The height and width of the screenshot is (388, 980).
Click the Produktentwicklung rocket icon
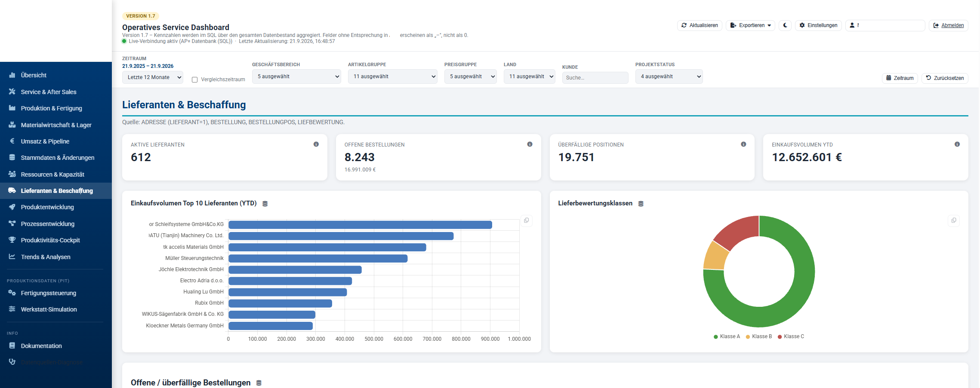pyautogui.click(x=12, y=207)
